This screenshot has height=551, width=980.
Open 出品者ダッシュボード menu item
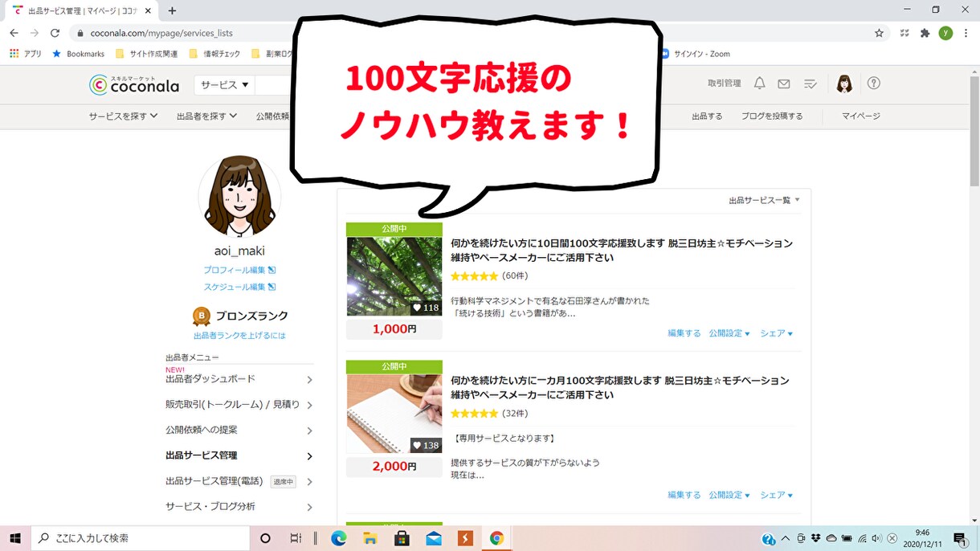pos(239,379)
